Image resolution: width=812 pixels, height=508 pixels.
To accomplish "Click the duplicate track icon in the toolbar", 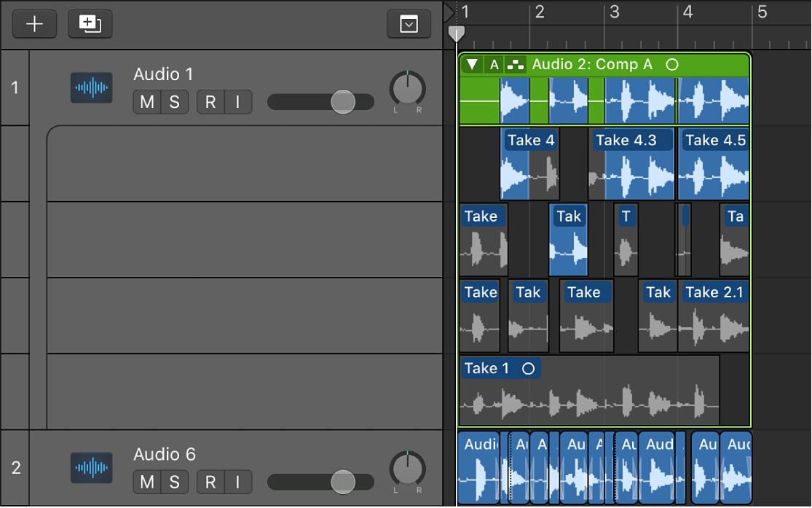I will click(x=90, y=24).
